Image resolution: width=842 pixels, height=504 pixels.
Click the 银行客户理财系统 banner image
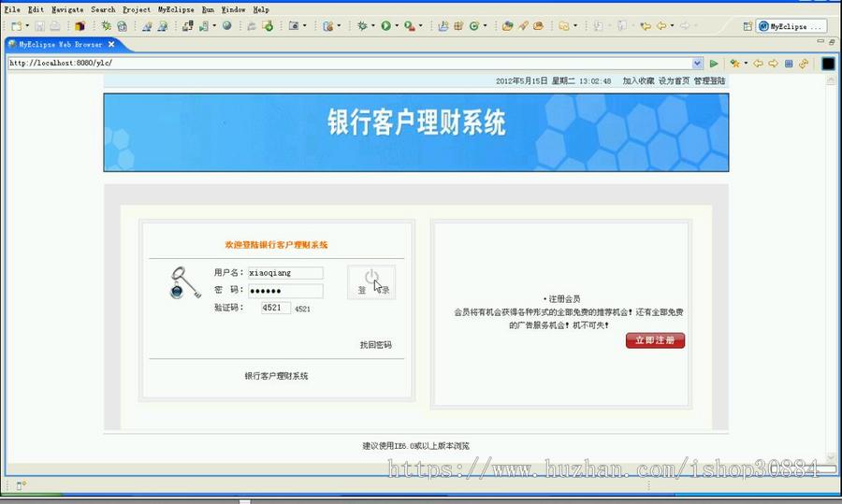pyautogui.click(x=416, y=133)
